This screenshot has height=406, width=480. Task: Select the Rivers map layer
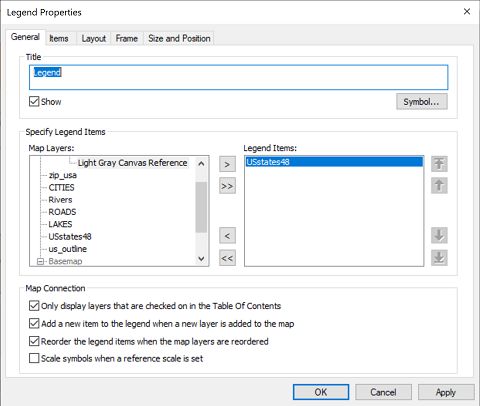click(x=60, y=200)
